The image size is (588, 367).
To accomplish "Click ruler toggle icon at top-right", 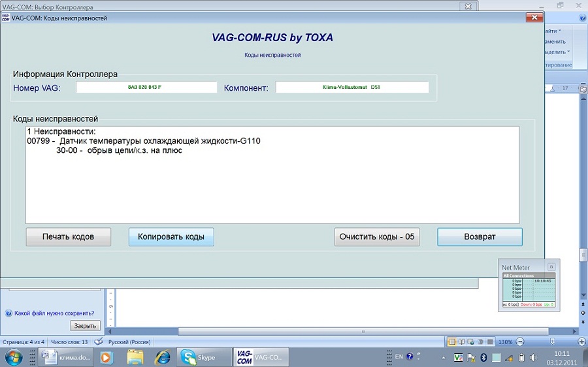I will click(x=583, y=89).
